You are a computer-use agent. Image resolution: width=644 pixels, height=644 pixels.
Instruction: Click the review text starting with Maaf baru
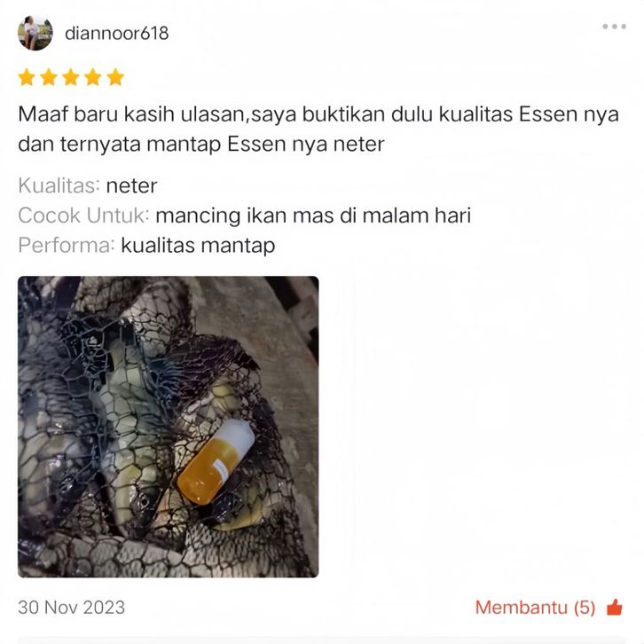point(318,129)
